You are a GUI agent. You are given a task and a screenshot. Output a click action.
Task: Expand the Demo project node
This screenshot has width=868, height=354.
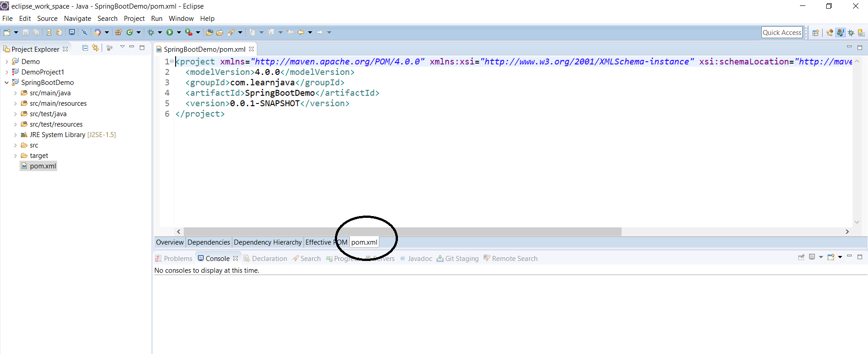[x=6, y=62]
